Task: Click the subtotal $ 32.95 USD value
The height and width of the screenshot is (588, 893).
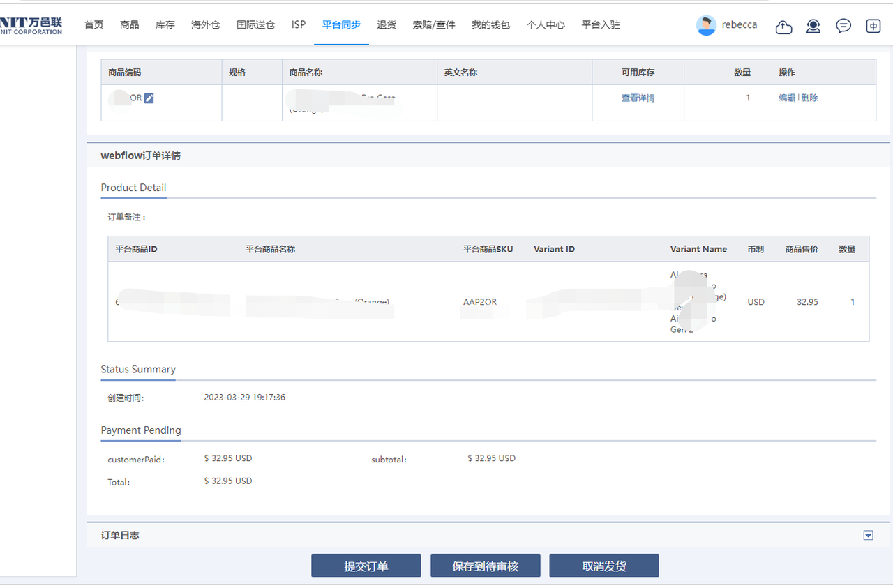Action: tap(492, 458)
